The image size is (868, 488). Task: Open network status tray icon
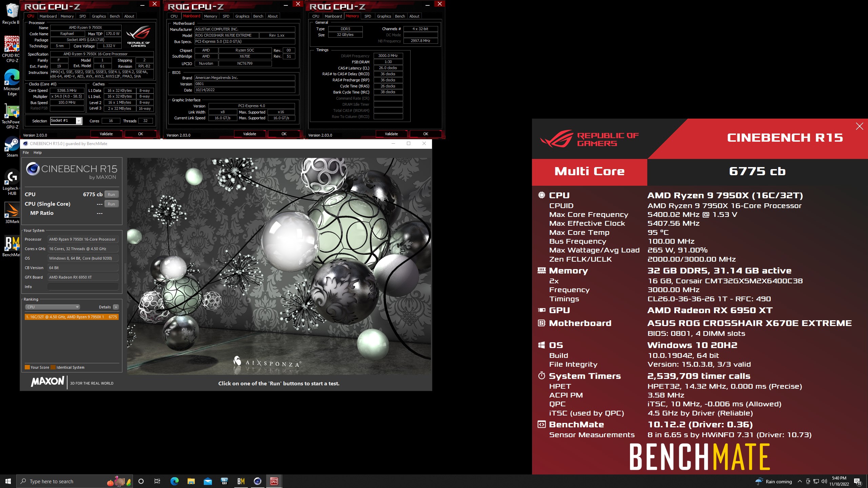[816, 481]
